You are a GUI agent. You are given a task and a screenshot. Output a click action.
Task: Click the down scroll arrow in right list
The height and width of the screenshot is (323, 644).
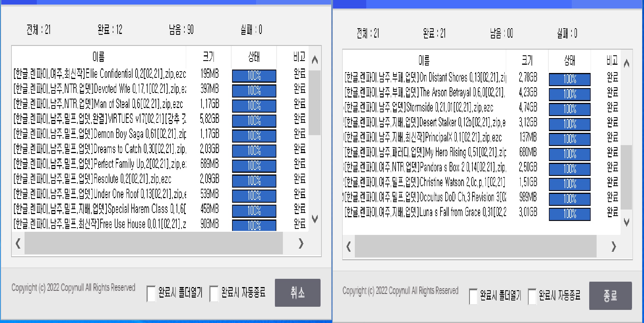[626, 222]
